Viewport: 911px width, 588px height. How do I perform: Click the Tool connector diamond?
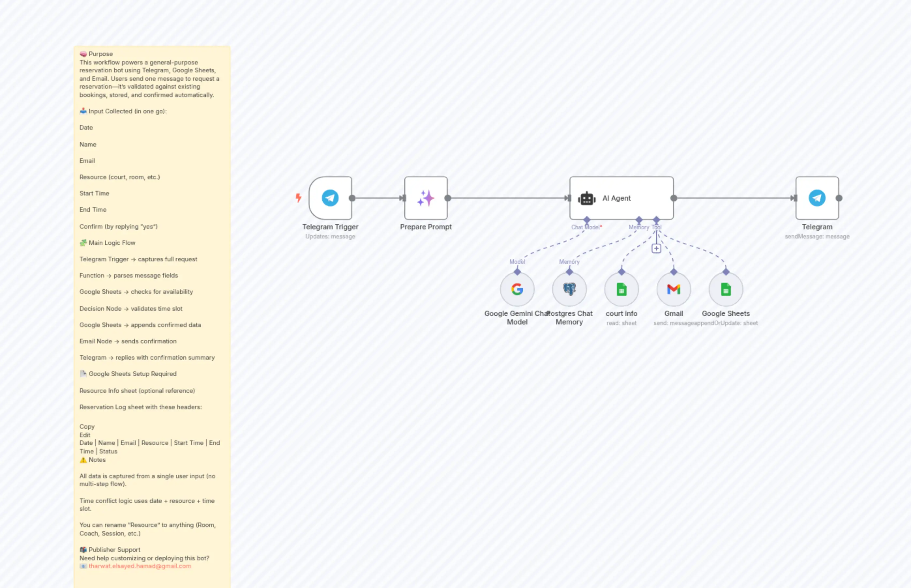[656, 220]
